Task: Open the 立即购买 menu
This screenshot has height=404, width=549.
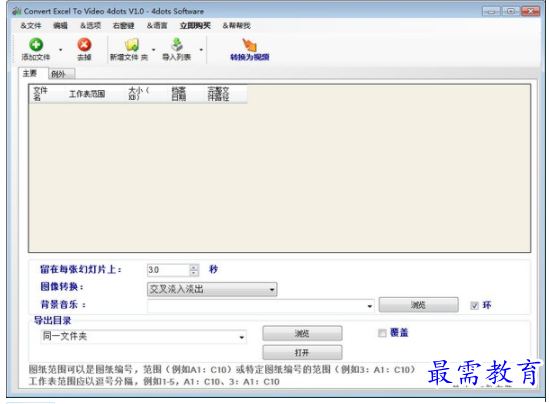Action: click(x=195, y=26)
